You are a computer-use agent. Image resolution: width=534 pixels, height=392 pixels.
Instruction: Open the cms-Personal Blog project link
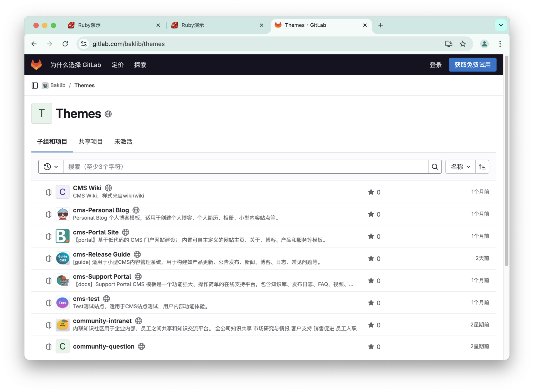click(x=101, y=210)
